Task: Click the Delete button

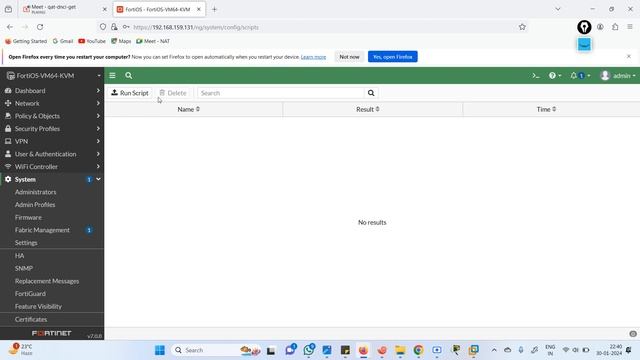Action: coord(173,93)
